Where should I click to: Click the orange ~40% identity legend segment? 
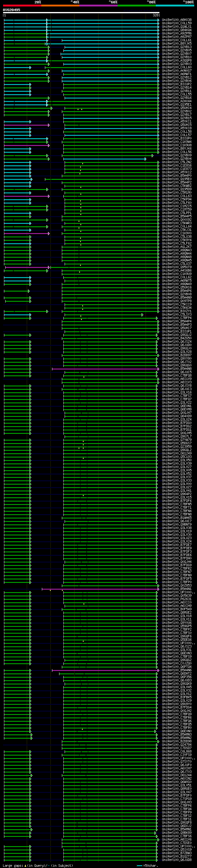(x=60, y=6)
